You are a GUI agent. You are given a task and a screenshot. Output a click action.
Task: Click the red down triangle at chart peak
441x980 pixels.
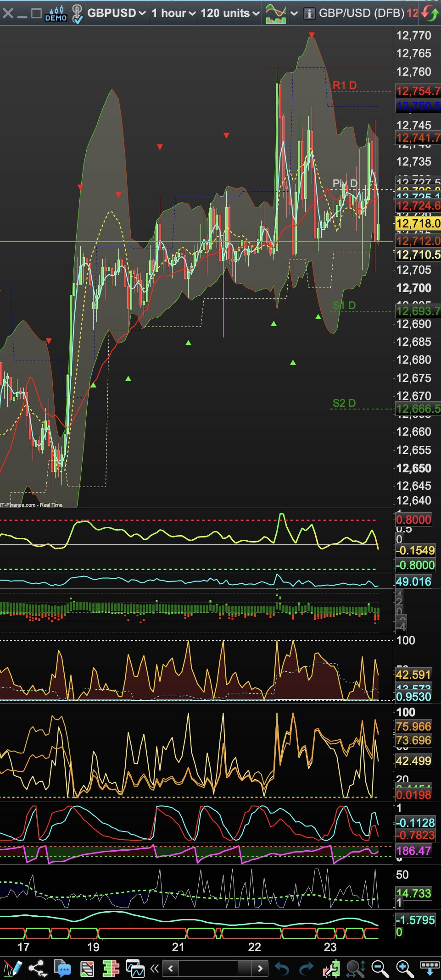[x=312, y=35]
